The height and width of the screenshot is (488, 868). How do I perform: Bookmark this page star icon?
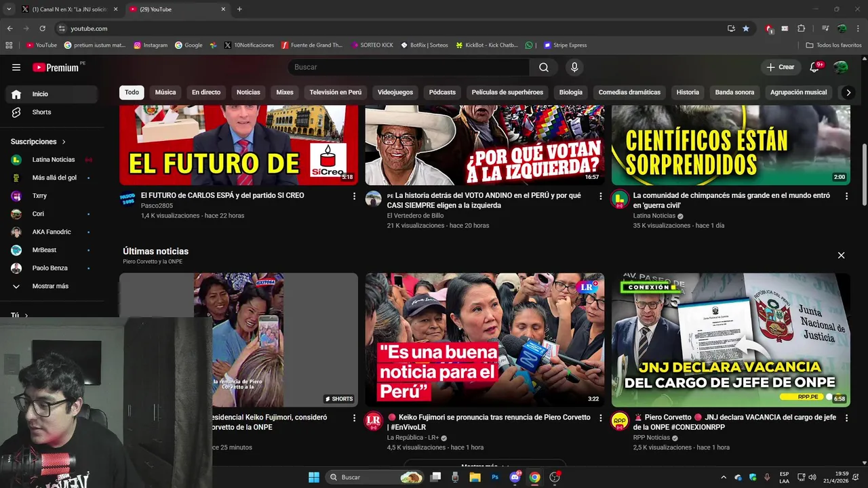click(746, 28)
